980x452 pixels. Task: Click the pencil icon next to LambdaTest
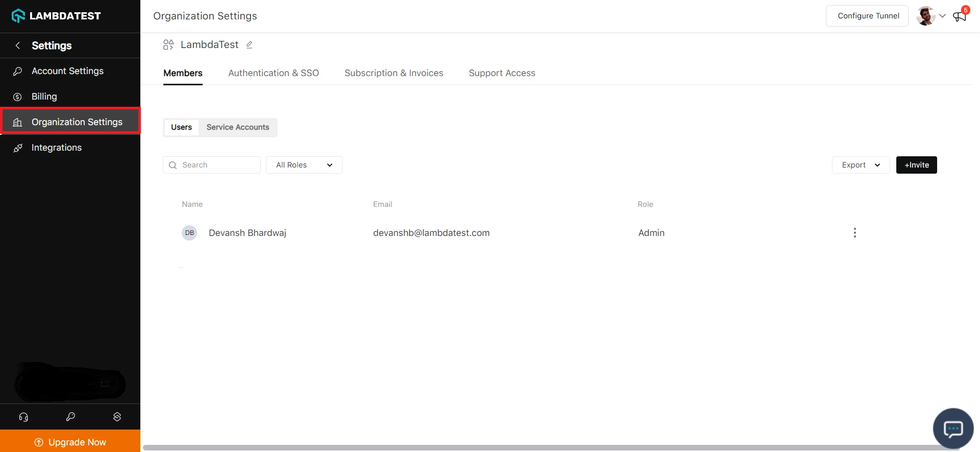click(249, 45)
